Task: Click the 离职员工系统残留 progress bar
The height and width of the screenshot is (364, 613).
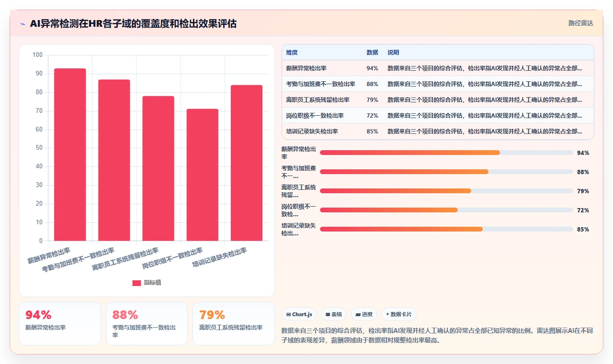Action: pos(446,191)
